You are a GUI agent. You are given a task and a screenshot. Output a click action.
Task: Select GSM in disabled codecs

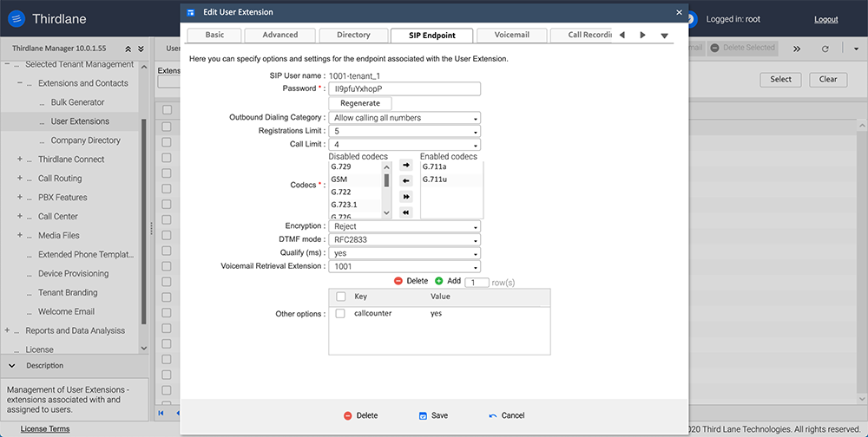point(355,179)
